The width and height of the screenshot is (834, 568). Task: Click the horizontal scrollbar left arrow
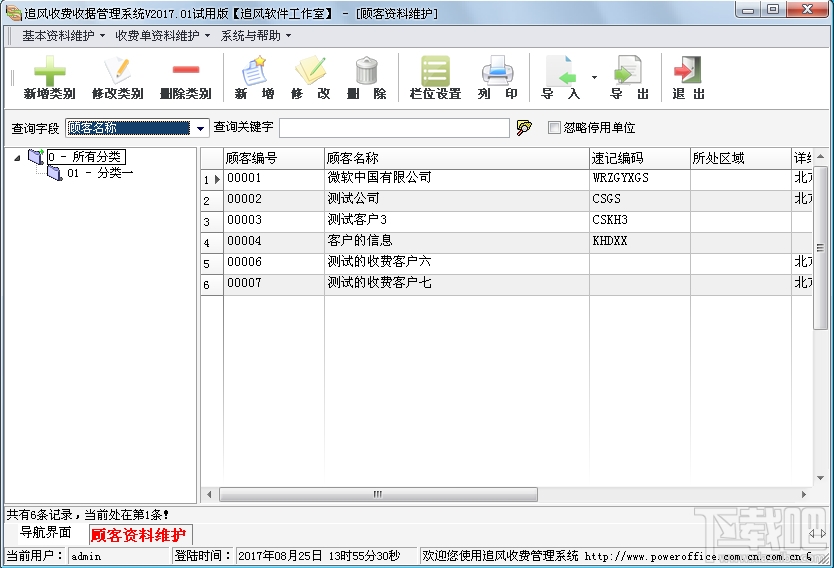tap(209, 495)
